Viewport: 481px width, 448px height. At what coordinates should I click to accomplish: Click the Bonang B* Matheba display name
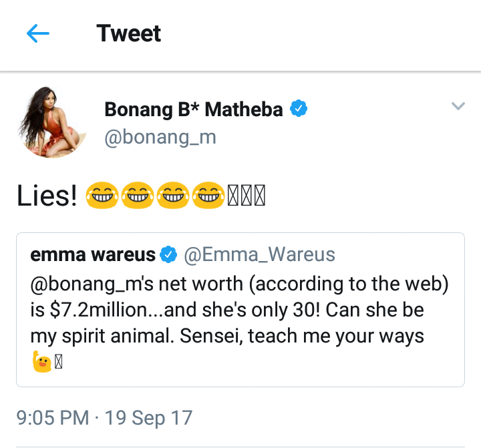pyautogui.click(x=194, y=109)
